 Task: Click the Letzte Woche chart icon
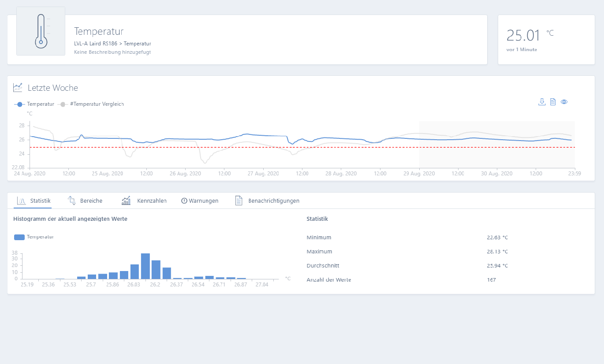(x=18, y=88)
